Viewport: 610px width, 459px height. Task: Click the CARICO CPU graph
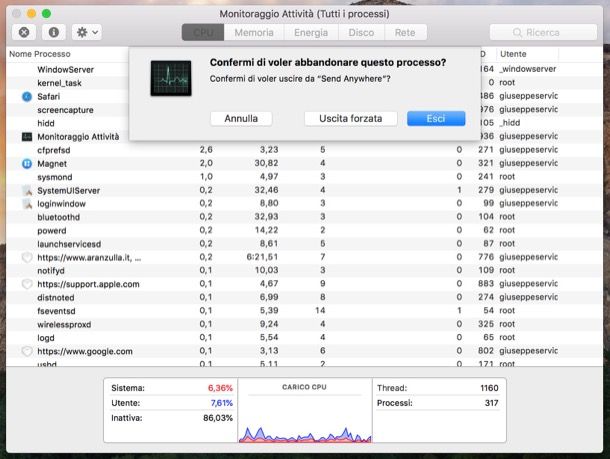(305, 434)
